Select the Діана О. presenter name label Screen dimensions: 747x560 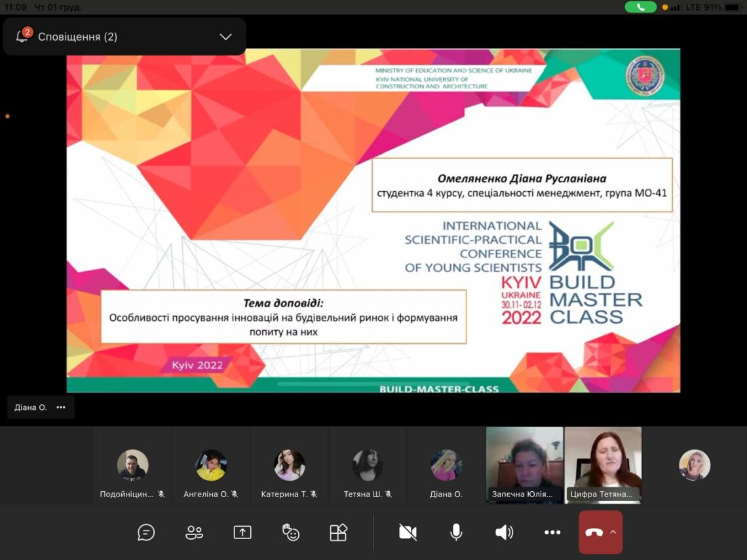coord(31,407)
